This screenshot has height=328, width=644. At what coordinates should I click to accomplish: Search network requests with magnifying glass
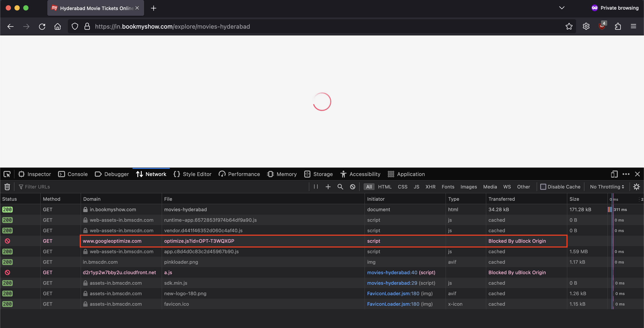(340, 187)
